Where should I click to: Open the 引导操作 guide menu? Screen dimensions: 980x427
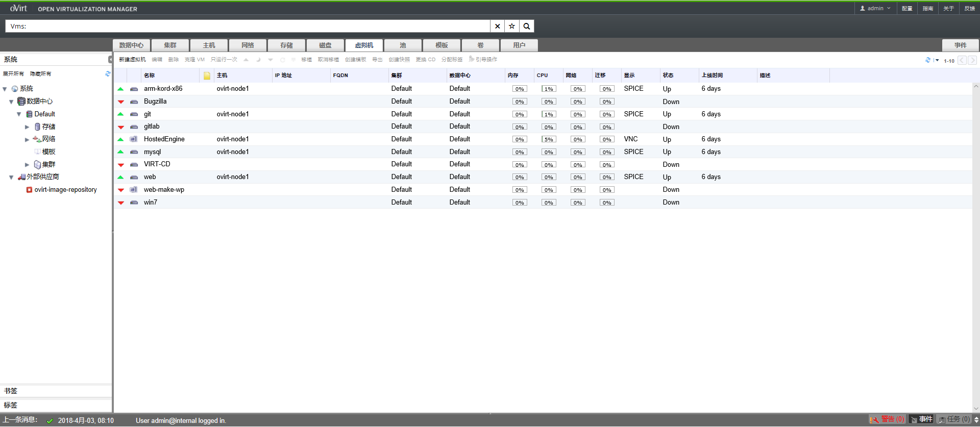pyautogui.click(x=483, y=60)
